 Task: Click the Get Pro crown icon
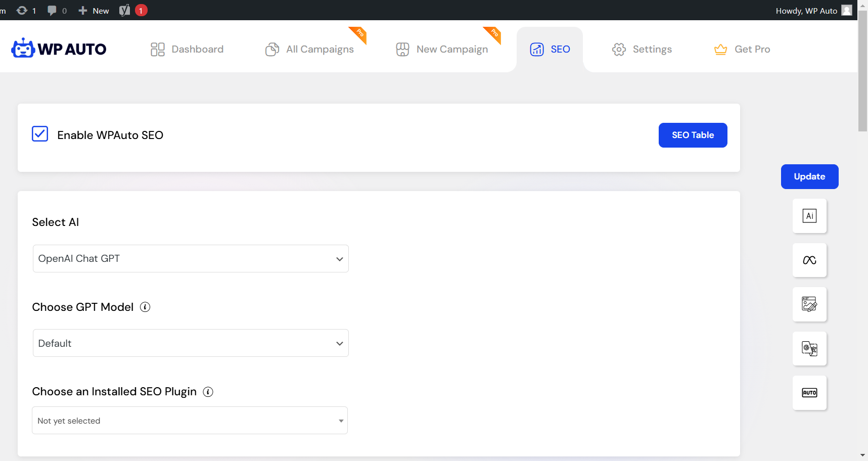coord(720,49)
